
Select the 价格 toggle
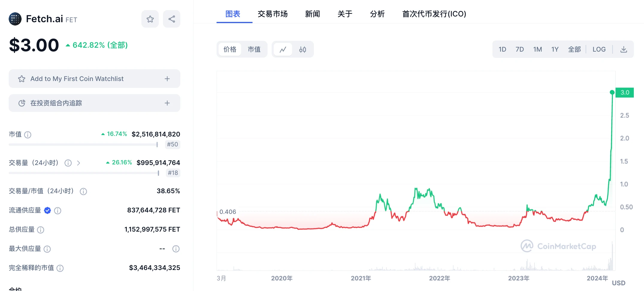pos(230,49)
